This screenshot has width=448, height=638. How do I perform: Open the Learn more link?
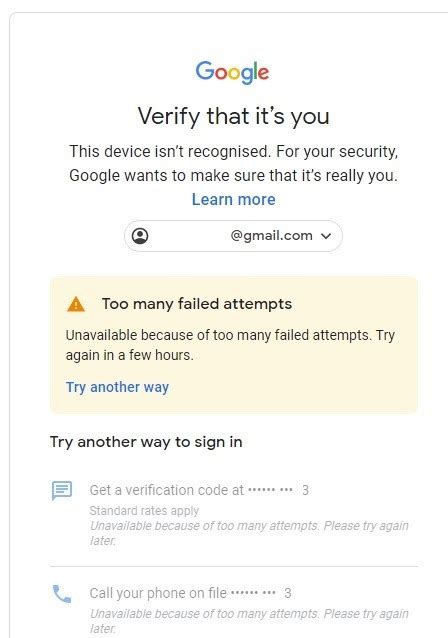234,199
